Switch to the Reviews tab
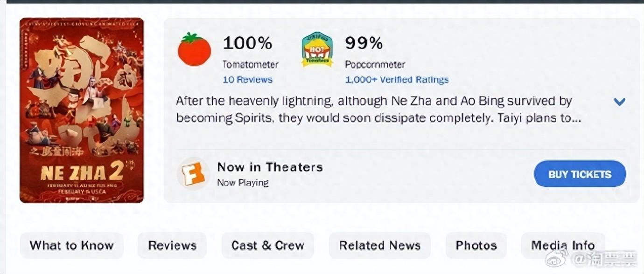Screen dimensions: 644x274 (172, 246)
